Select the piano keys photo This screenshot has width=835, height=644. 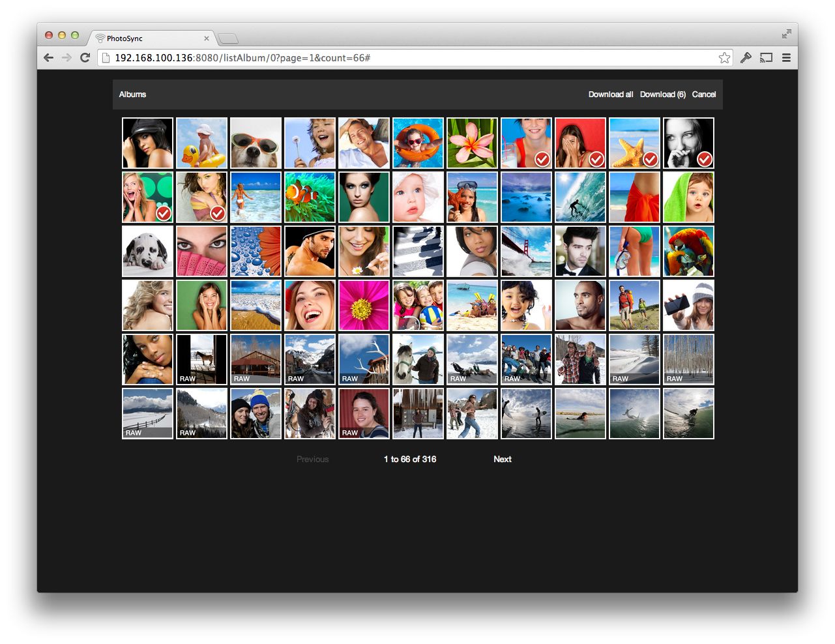[x=418, y=251]
